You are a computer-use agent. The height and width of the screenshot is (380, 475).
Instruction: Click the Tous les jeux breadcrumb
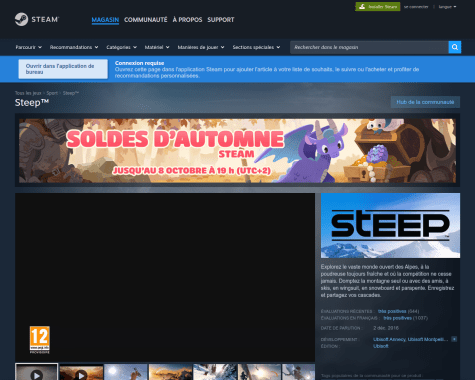click(x=28, y=93)
